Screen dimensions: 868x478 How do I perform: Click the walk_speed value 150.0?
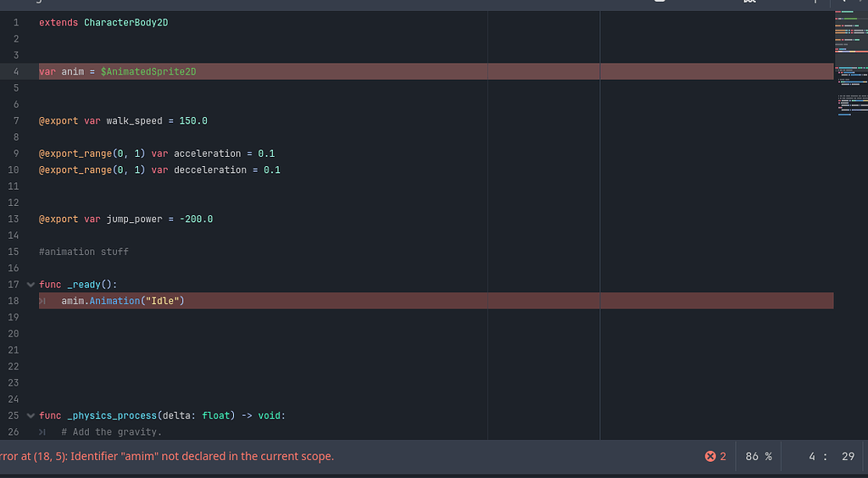[193, 121]
